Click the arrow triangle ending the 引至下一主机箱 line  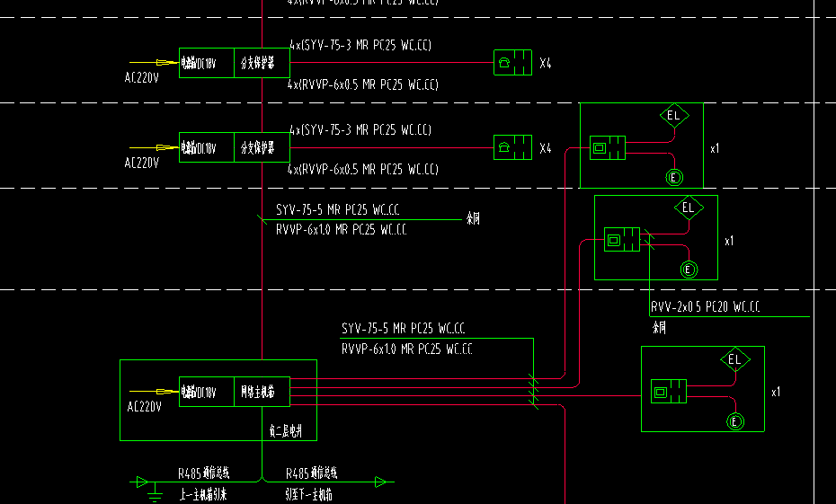[380, 482]
